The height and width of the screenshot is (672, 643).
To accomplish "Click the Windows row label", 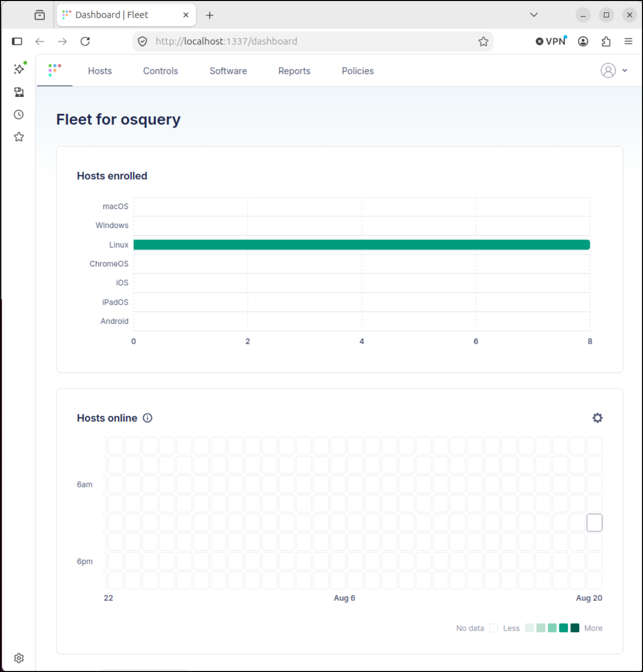I will [112, 226].
